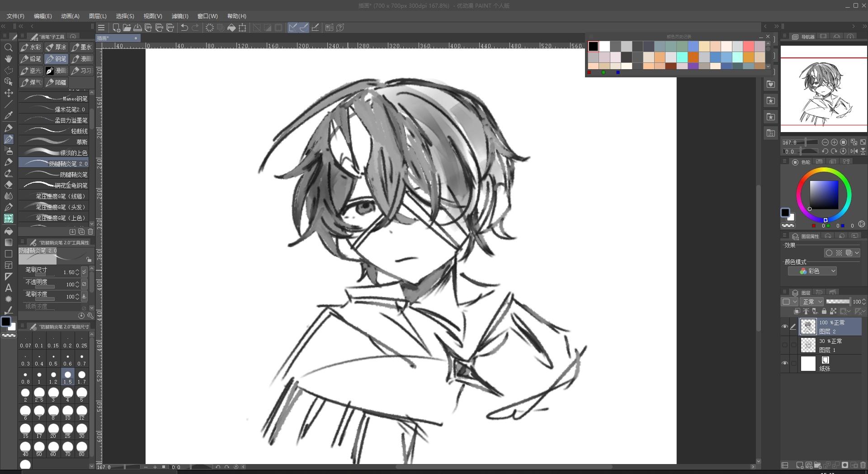Open the 滤镜(I) menu
The image size is (868, 474).
(x=179, y=16)
